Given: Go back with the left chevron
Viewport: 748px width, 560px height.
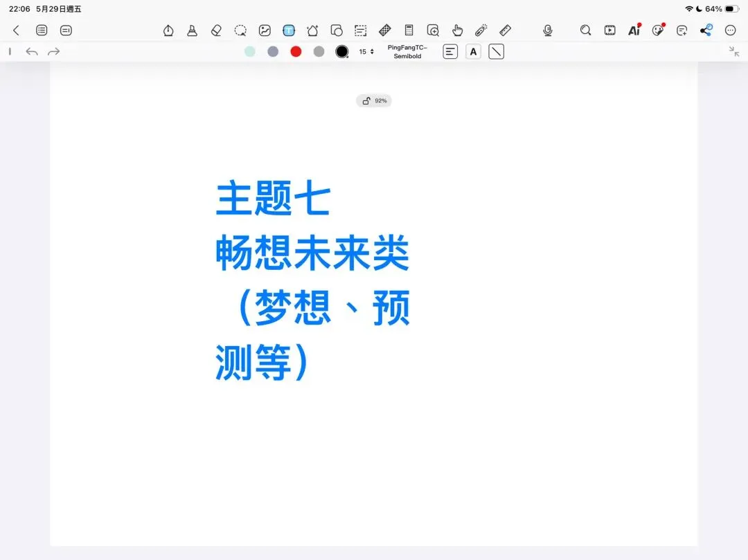Looking at the screenshot, I should 16,30.
